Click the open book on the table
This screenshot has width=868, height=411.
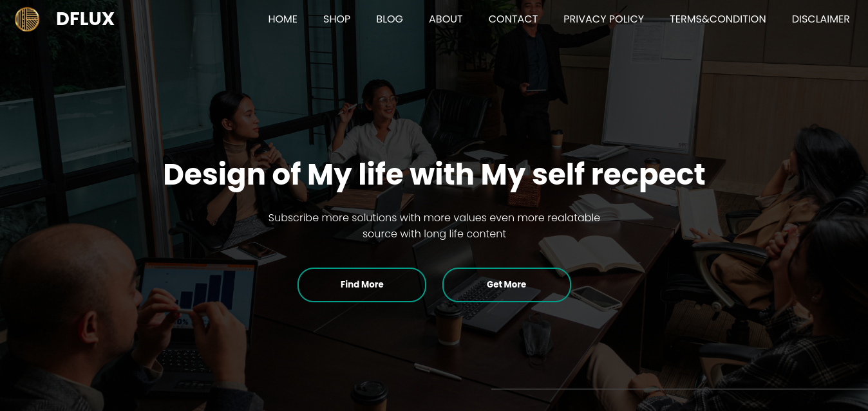click(590, 252)
